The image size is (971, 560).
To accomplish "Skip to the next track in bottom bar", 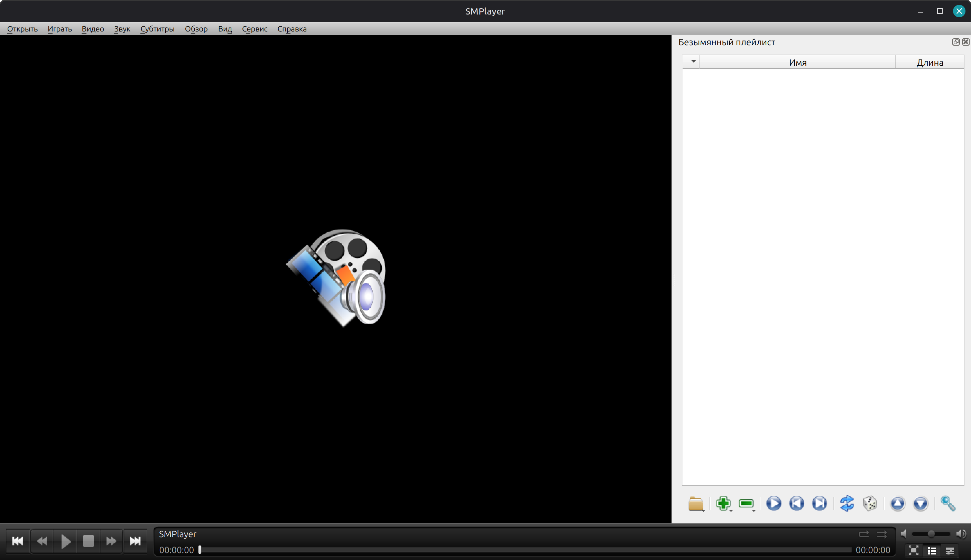I will (x=135, y=541).
